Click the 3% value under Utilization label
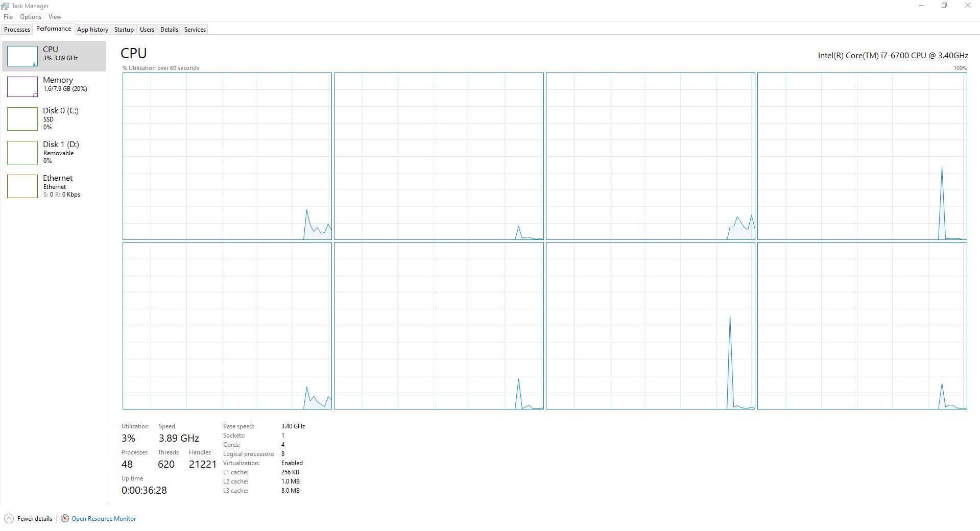 [x=129, y=439]
